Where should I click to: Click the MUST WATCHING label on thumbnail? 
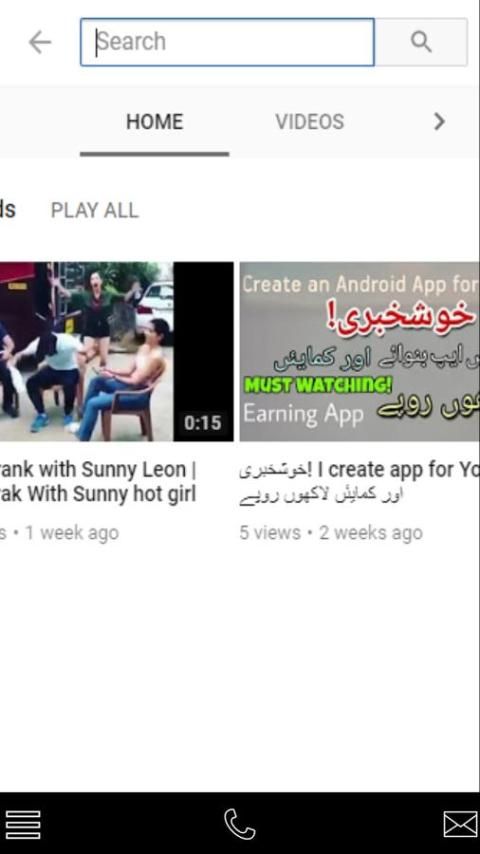click(x=318, y=385)
